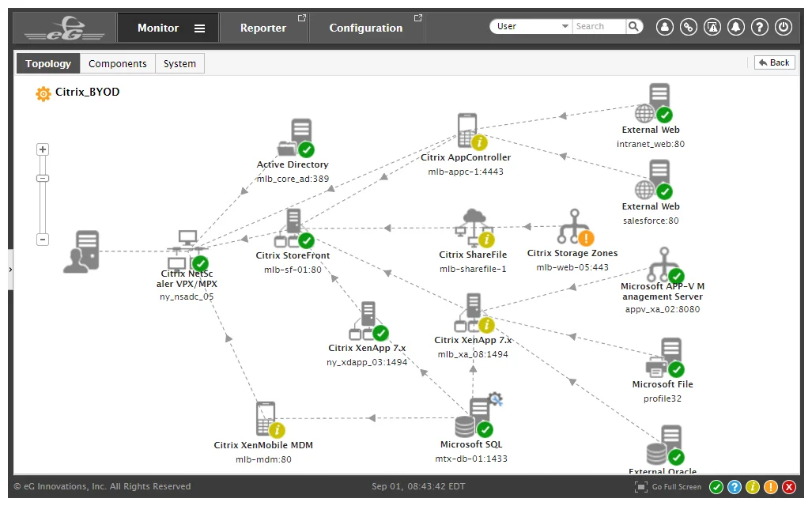Click the red critical X icon in footer
The image size is (812, 506).
tap(789, 487)
